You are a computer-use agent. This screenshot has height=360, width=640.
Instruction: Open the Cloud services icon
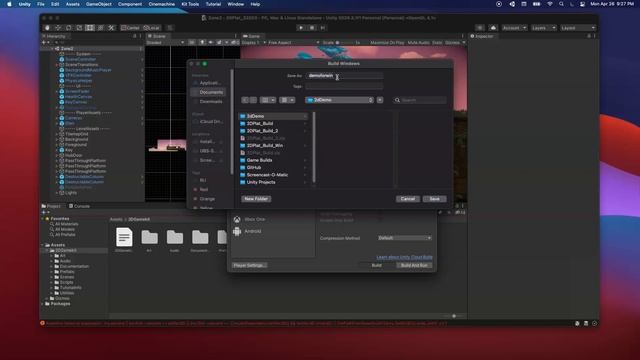click(493, 28)
